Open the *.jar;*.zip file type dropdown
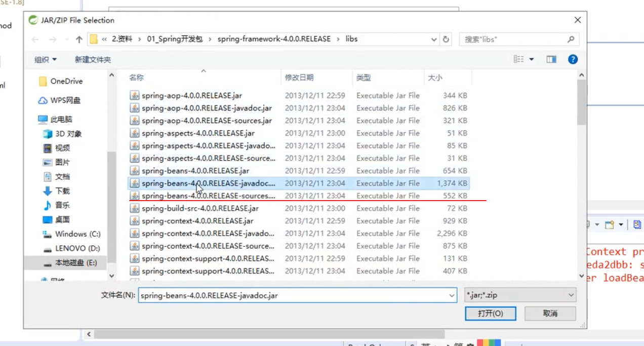Viewport: 644px width, 346px height. point(520,295)
